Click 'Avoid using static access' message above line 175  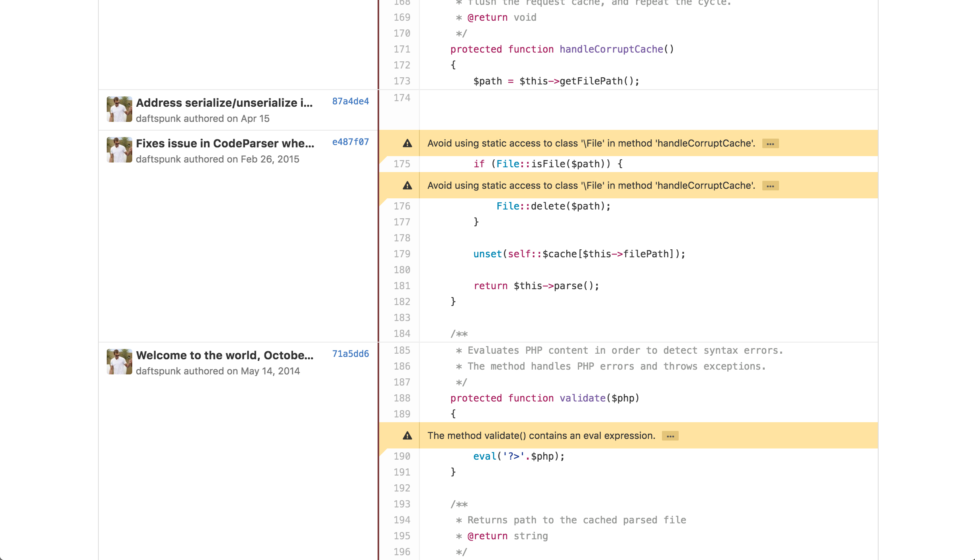(x=591, y=143)
